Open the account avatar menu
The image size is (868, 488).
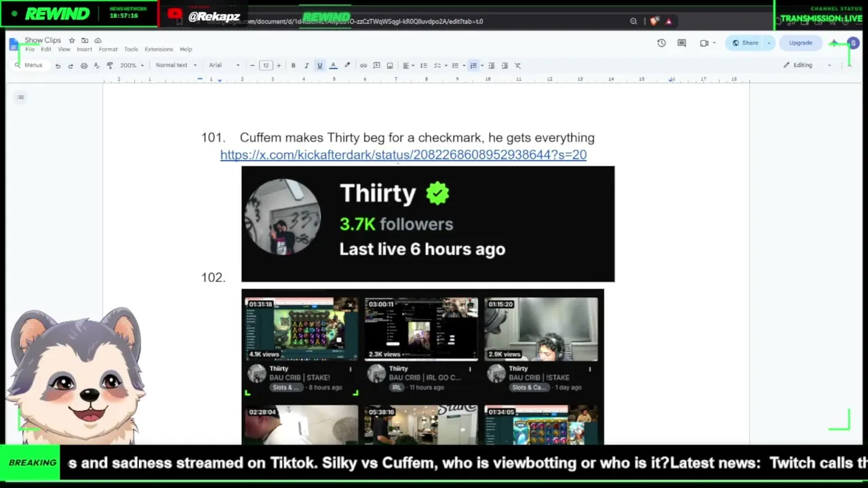pyautogui.click(x=853, y=43)
